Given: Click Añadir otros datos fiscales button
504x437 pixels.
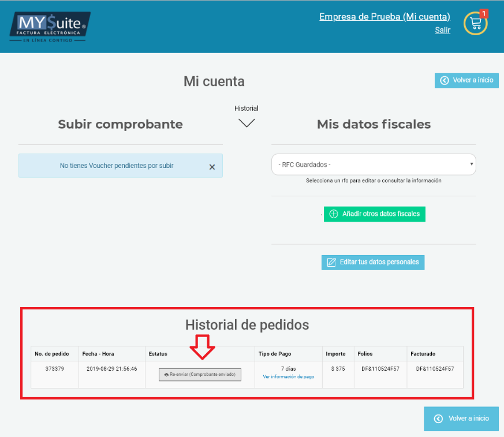Looking at the screenshot, I should 374,214.
